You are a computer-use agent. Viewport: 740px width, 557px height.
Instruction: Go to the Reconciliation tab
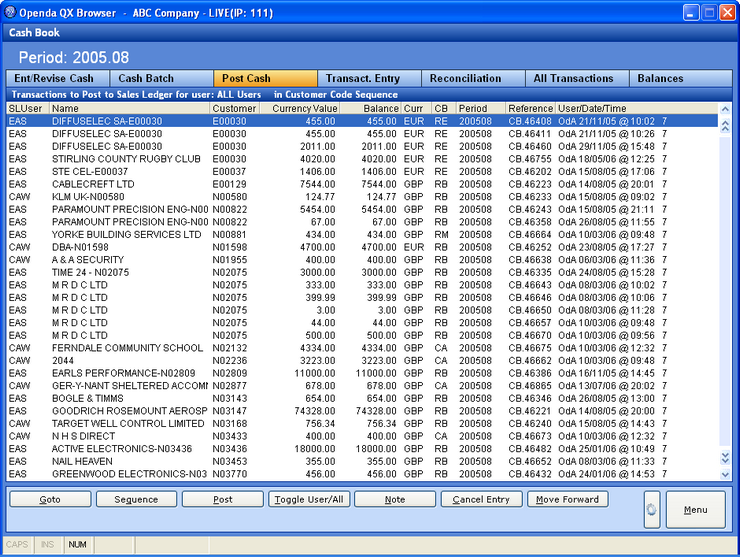(x=473, y=78)
